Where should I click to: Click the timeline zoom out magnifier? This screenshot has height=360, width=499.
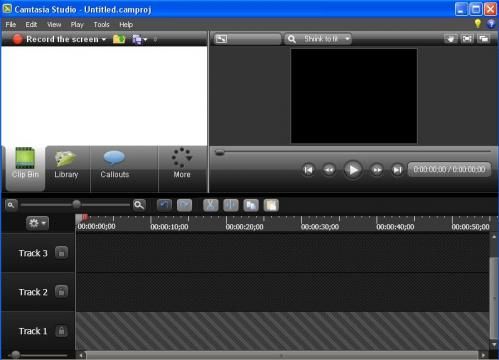[11, 205]
